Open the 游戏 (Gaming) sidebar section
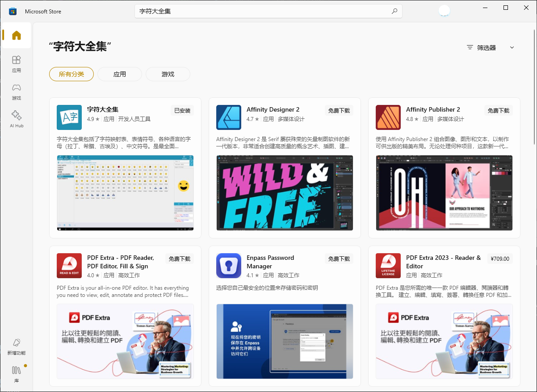This screenshot has width=537, height=392. point(17,92)
